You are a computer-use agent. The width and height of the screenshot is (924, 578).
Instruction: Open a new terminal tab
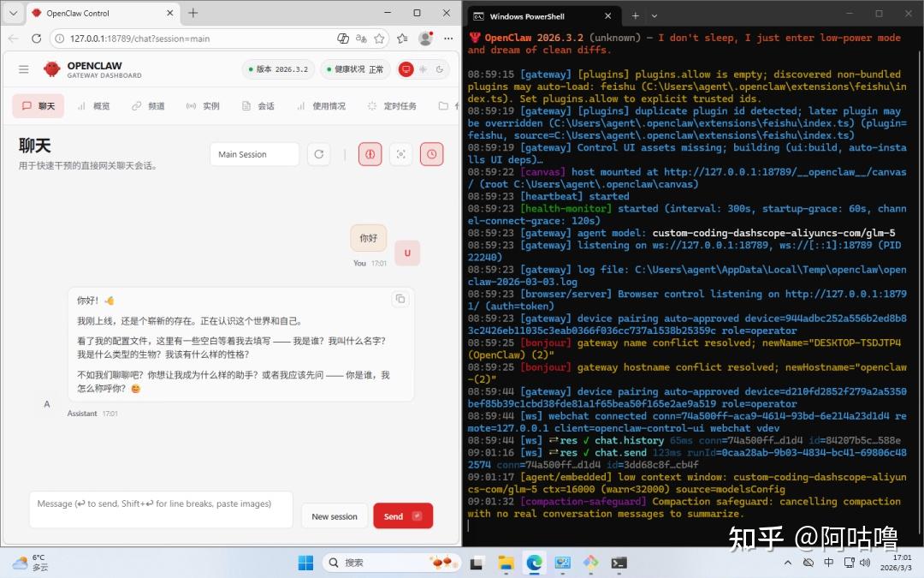(635, 16)
